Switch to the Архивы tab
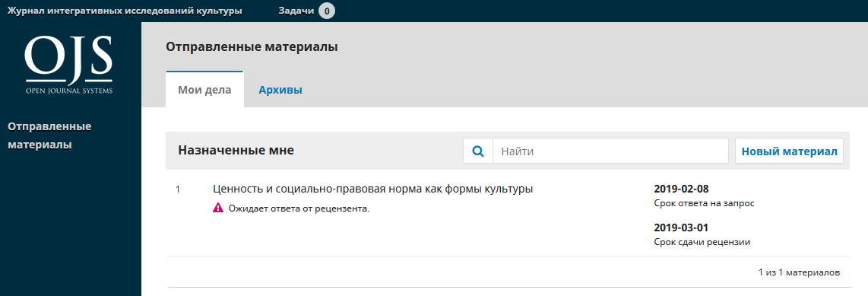This screenshot has height=296, width=868. (280, 90)
